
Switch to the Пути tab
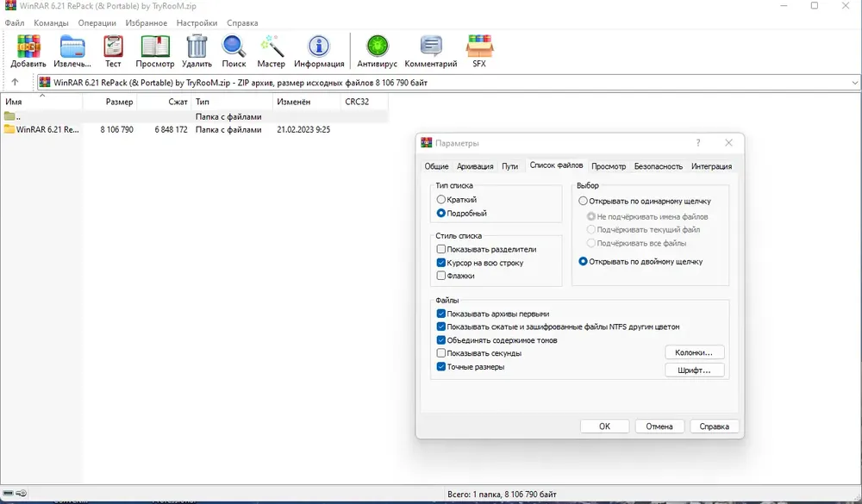pos(509,166)
